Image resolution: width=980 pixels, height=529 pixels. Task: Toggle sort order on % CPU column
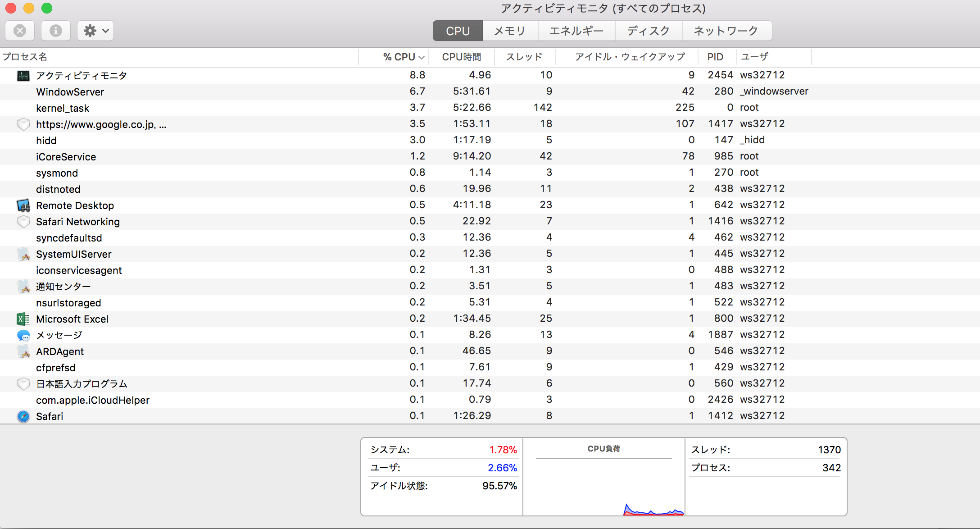(x=399, y=57)
